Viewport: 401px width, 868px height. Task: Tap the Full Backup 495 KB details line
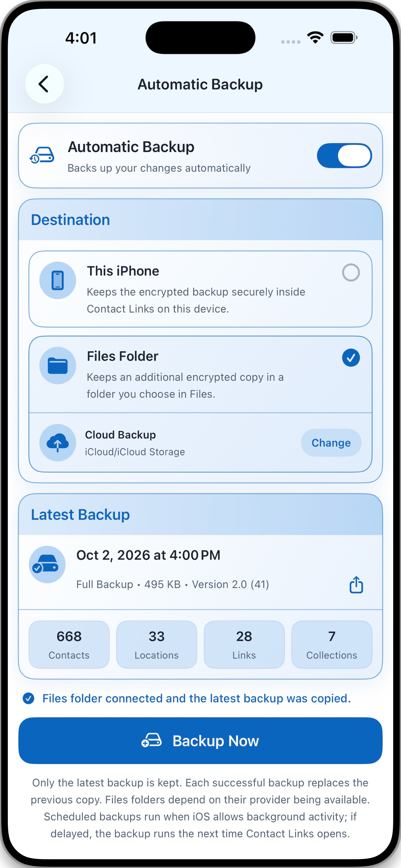(173, 584)
